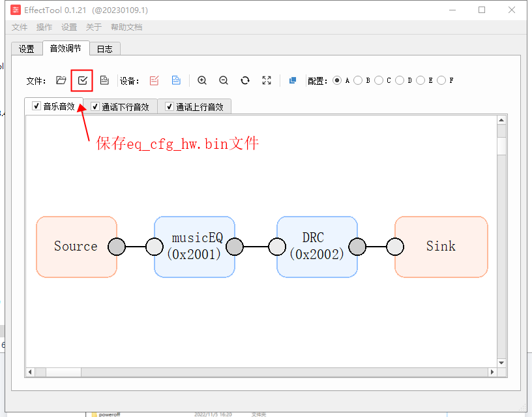
Task: Open the 关于 menu
Action: [x=94, y=27]
